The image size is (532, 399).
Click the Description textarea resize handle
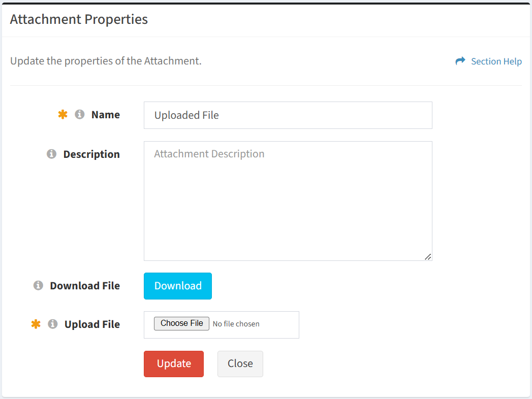coord(428,257)
